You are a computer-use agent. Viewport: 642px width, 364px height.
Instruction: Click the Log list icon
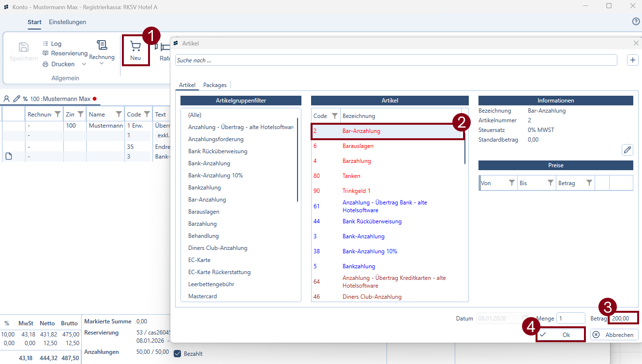[x=45, y=44]
